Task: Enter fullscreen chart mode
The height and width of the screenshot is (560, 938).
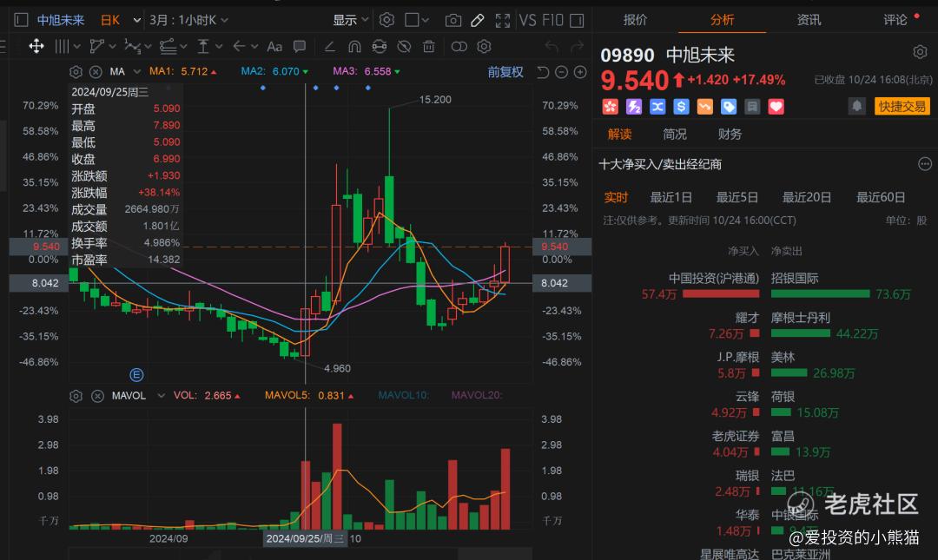Action: pos(503,20)
